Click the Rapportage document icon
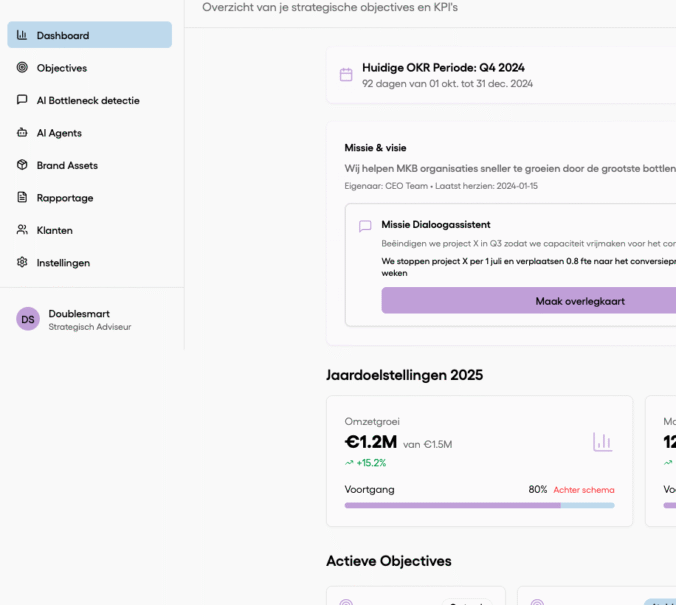The width and height of the screenshot is (676, 605). click(x=22, y=198)
